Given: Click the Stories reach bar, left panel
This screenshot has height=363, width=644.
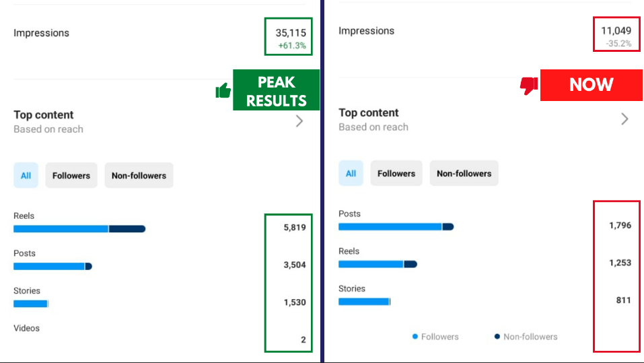Looking at the screenshot, I should point(31,304).
